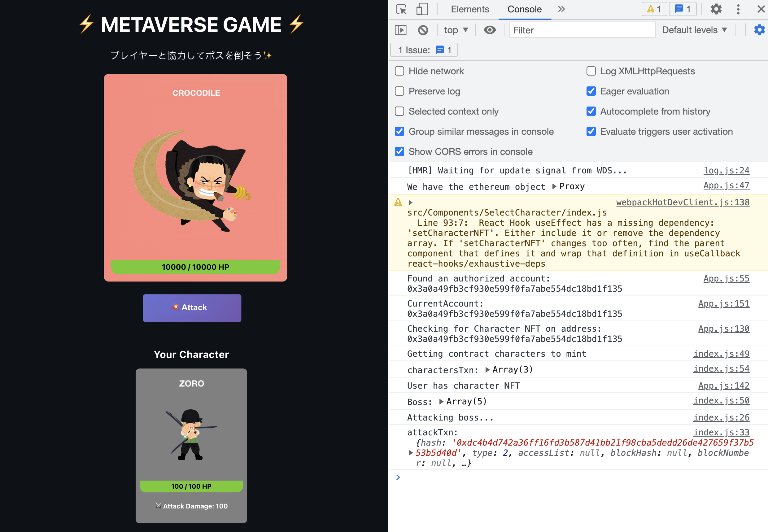768x532 pixels.
Task: Open the Default levels dropdown
Action: (x=694, y=30)
